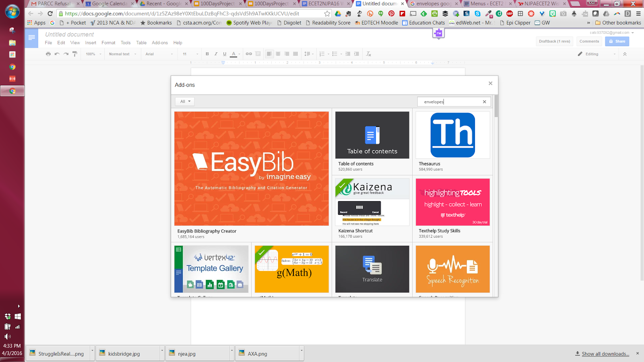
Task: Open the Normal text style dropdown
Action: tap(122, 54)
